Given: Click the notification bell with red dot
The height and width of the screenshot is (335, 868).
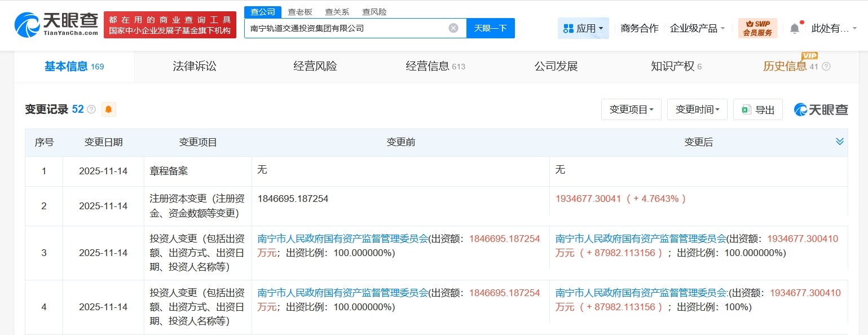Looking at the screenshot, I should pyautogui.click(x=795, y=27).
